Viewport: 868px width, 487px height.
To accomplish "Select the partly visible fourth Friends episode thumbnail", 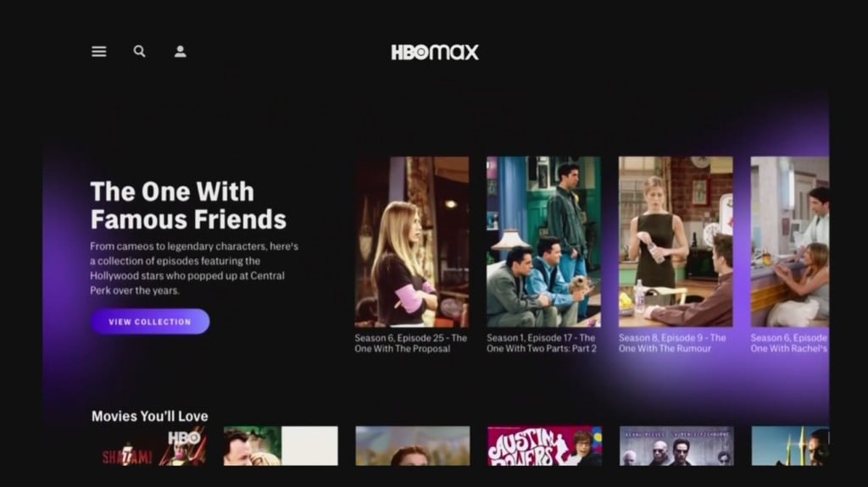I will coord(790,242).
